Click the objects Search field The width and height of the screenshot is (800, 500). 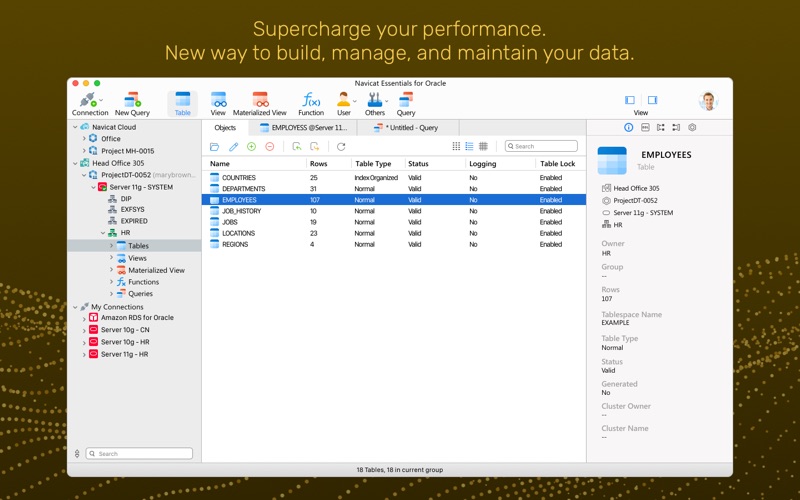541,146
